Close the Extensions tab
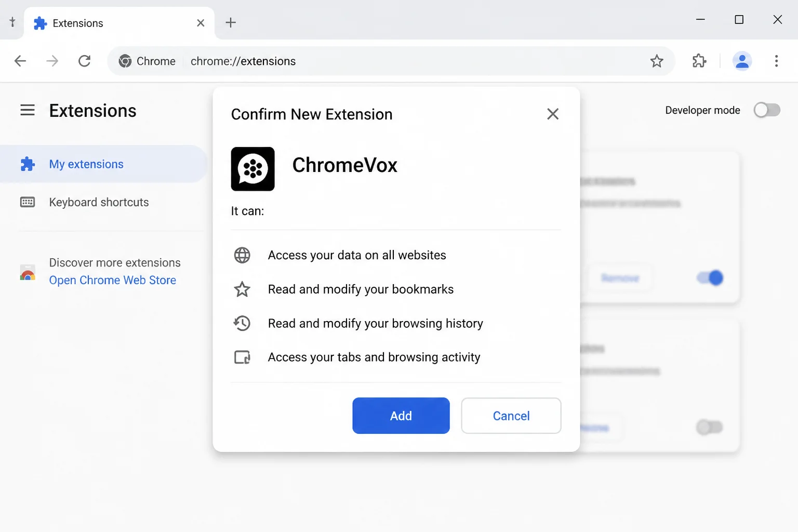This screenshot has height=532, width=798. click(201, 23)
